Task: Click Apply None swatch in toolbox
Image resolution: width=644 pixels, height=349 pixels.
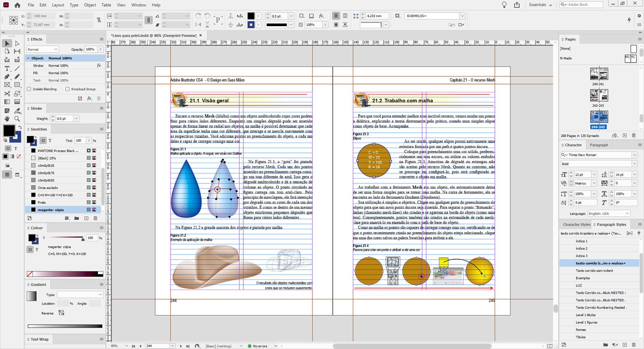Action: click(18, 157)
